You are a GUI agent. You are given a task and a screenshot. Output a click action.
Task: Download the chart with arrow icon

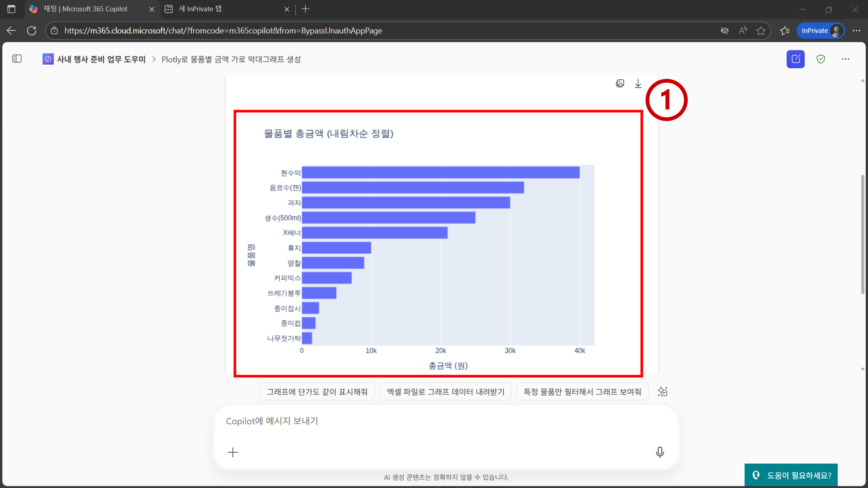click(x=638, y=84)
